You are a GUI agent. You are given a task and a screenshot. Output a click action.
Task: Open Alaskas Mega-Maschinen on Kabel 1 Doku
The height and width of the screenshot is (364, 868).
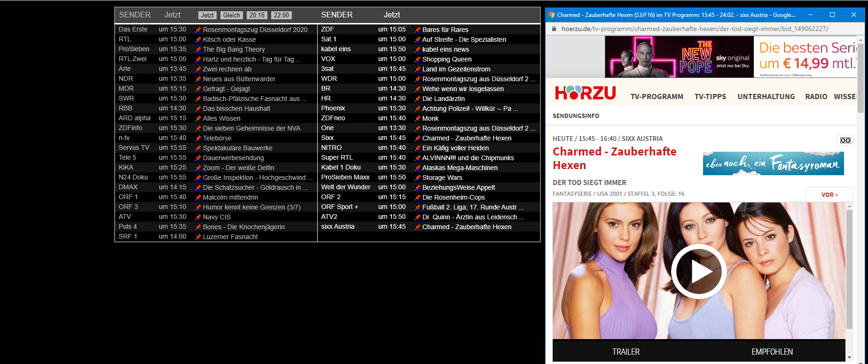tap(460, 168)
